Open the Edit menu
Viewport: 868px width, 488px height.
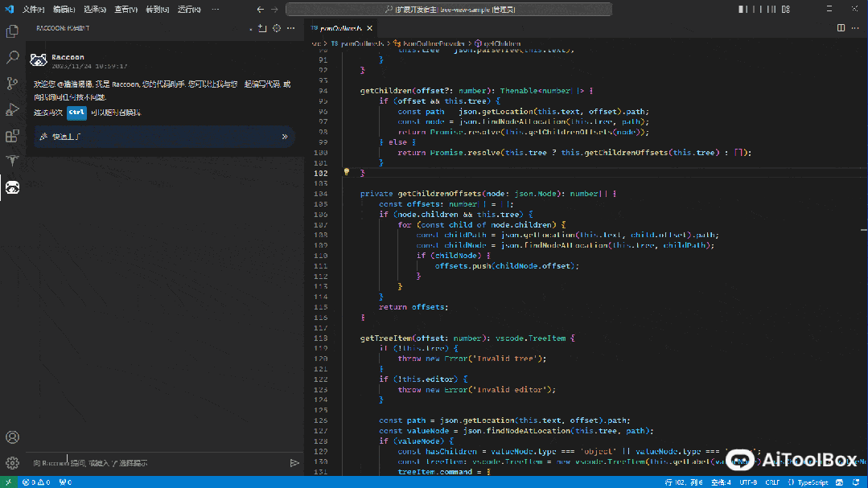click(x=64, y=10)
